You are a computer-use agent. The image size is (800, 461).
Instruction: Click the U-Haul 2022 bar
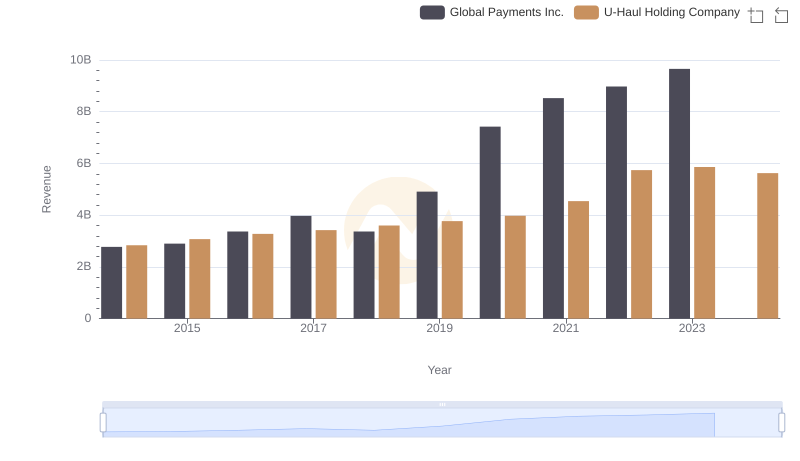[x=641, y=244]
